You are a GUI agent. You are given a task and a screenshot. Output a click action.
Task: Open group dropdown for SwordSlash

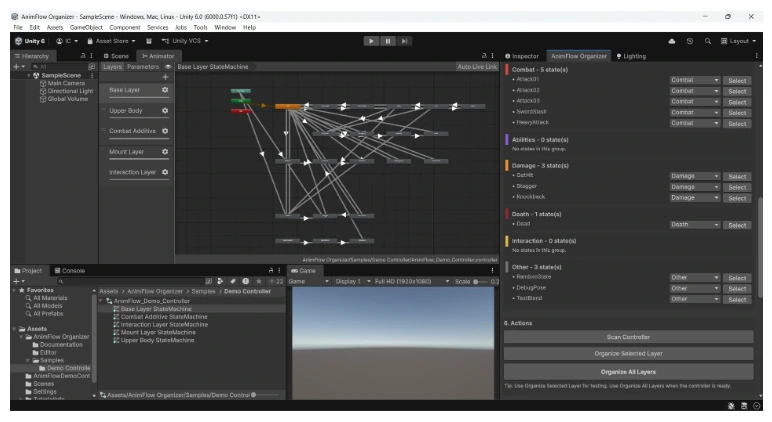click(x=695, y=113)
